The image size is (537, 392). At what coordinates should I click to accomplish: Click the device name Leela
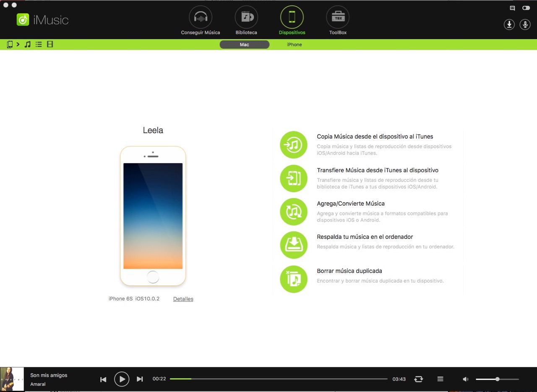[x=153, y=130]
